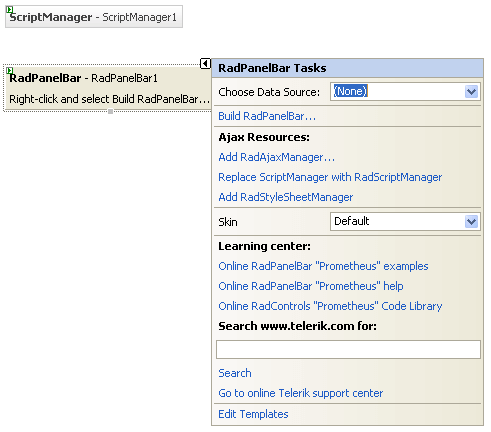Click the Search link
The height and width of the screenshot is (432, 491).
click(235, 373)
